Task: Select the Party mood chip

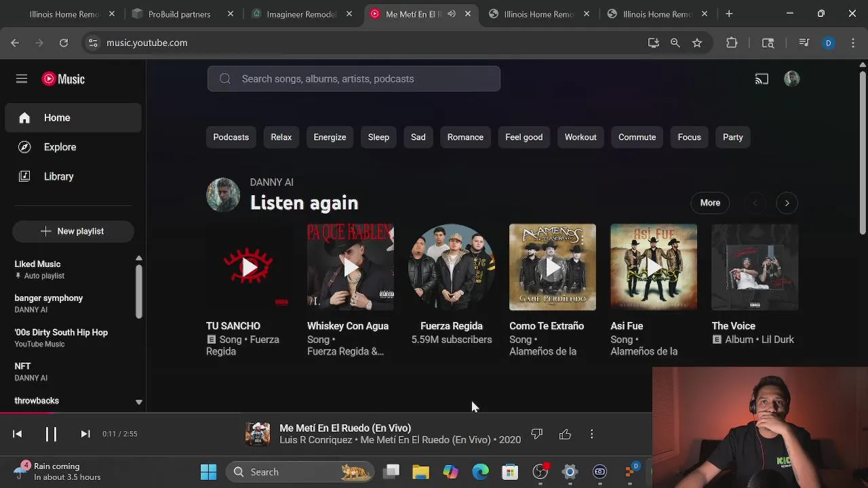Action: (733, 137)
